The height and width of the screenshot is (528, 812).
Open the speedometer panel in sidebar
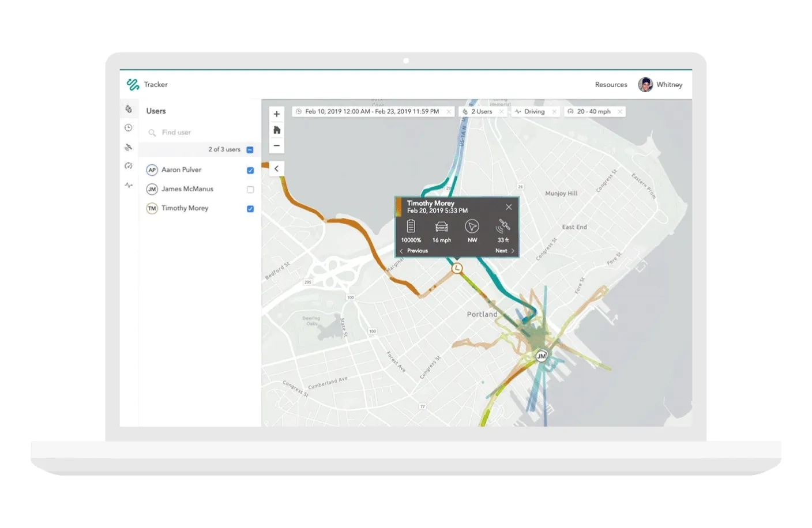click(129, 166)
